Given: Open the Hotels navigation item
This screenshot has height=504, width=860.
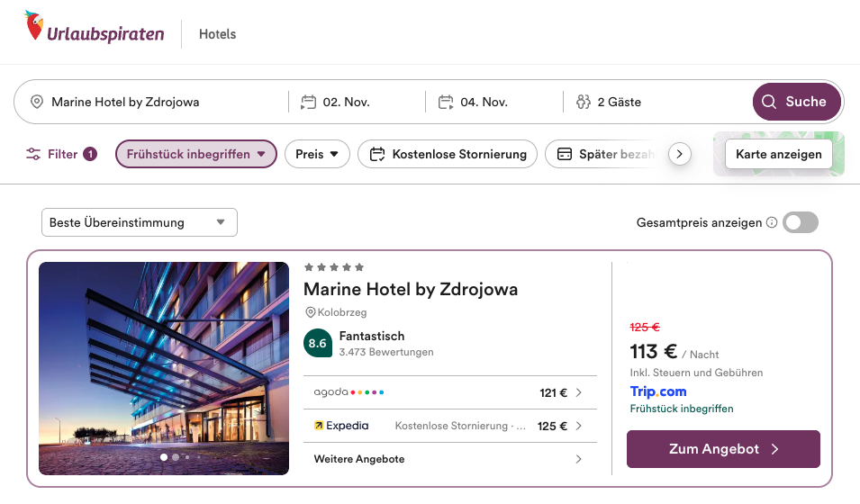Looking at the screenshot, I should pyautogui.click(x=217, y=34).
